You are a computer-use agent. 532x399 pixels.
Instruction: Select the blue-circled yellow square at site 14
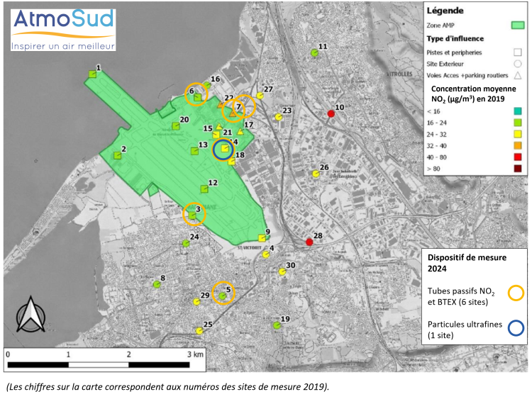(x=225, y=148)
